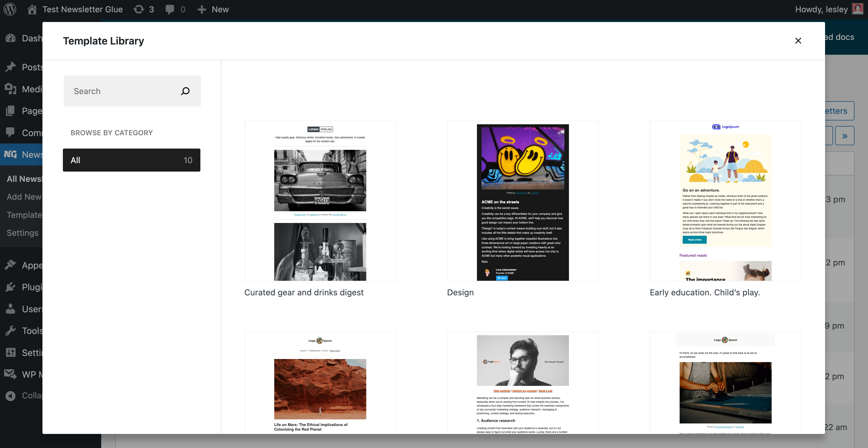The width and height of the screenshot is (868, 448).
Task: Click the updates refresh icon
Action: tap(139, 9)
